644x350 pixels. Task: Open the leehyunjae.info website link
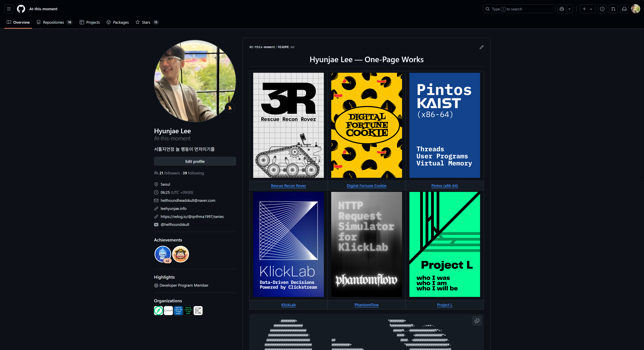tap(173, 209)
